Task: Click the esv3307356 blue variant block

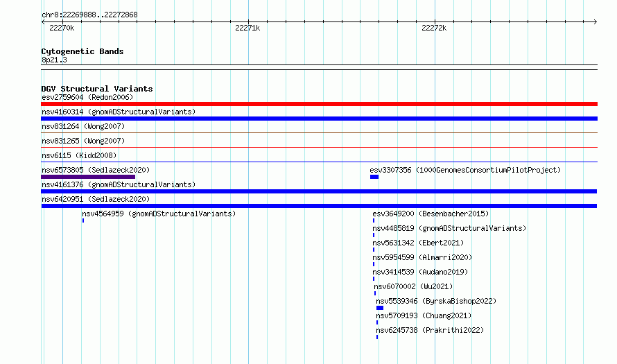Action: (x=374, y=177)
